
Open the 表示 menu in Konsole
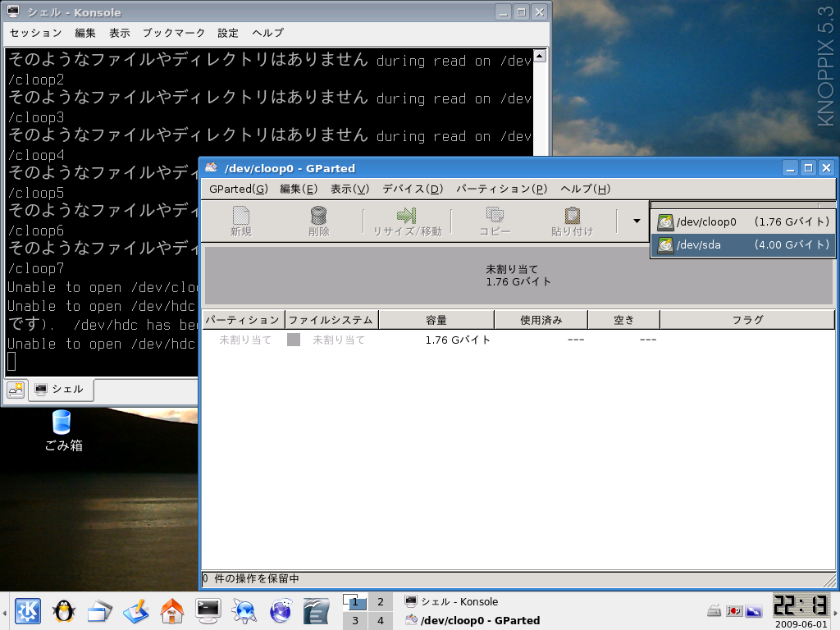click(x=120, y=33)
